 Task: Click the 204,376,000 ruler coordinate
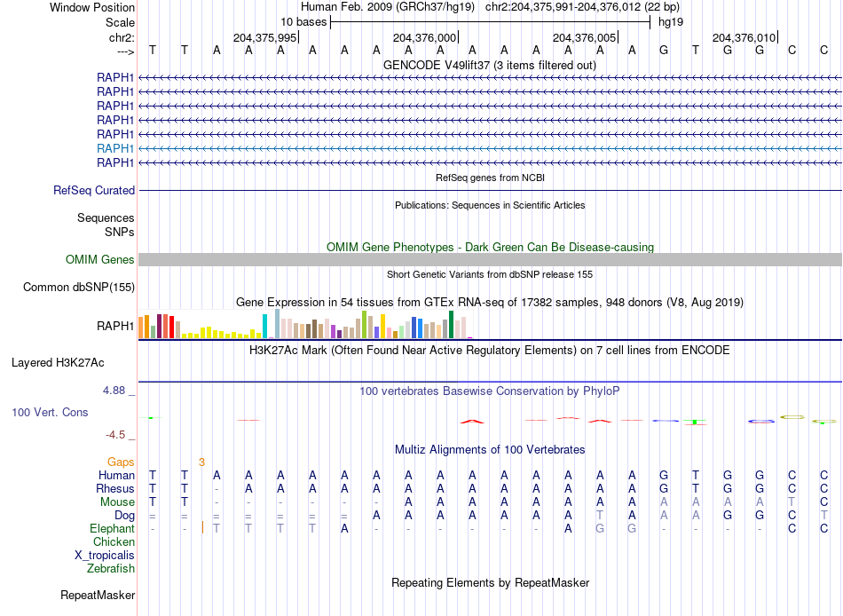(x=424, y=37)
